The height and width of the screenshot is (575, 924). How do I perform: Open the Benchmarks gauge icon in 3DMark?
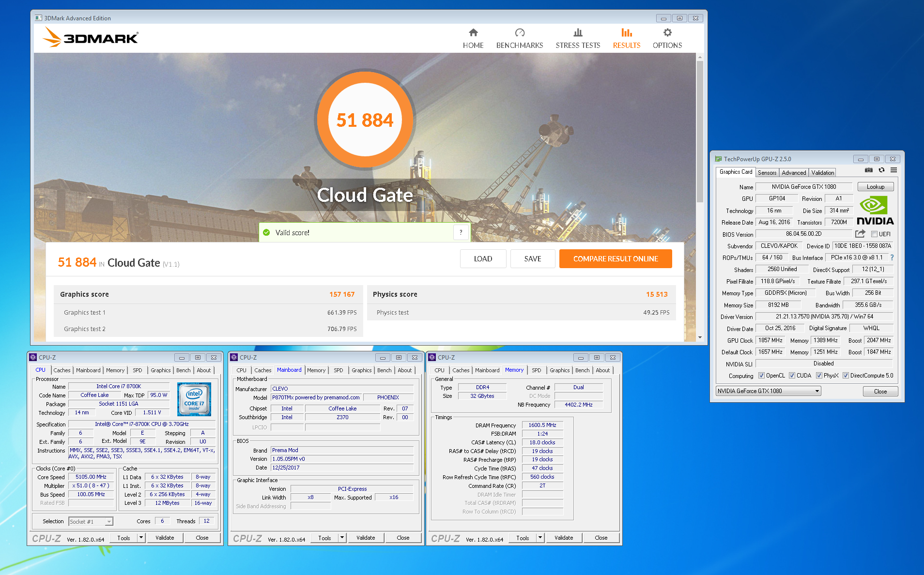pyautogui.click(x=520, y=32)
